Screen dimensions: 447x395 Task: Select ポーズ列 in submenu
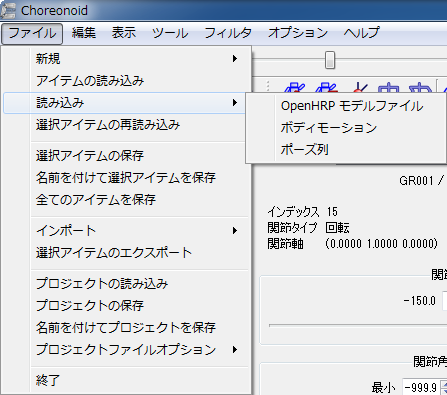(347, 150)
